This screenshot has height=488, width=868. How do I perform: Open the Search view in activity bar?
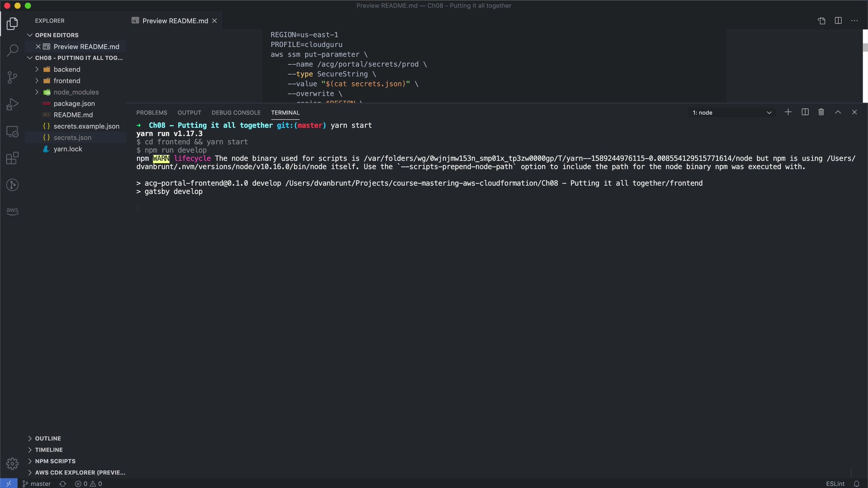pyautogui.click(x=12, y=50)
